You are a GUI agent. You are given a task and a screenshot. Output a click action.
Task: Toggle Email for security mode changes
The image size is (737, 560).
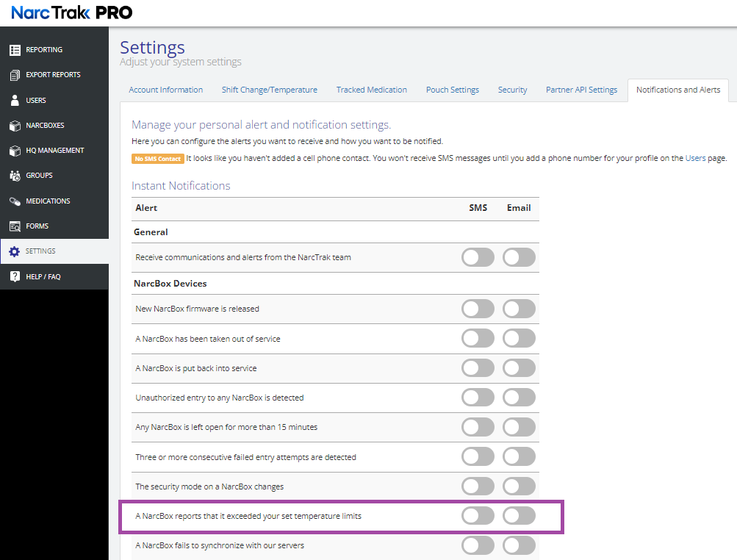point(519,487)
